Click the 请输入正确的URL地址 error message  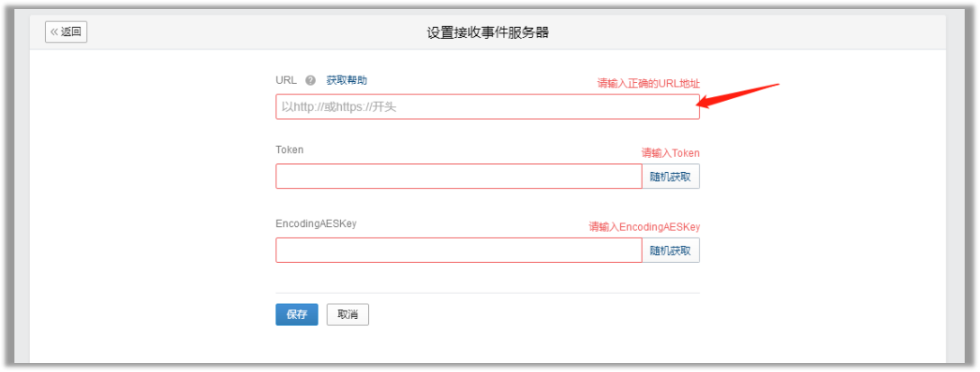[x=648, y=83]
